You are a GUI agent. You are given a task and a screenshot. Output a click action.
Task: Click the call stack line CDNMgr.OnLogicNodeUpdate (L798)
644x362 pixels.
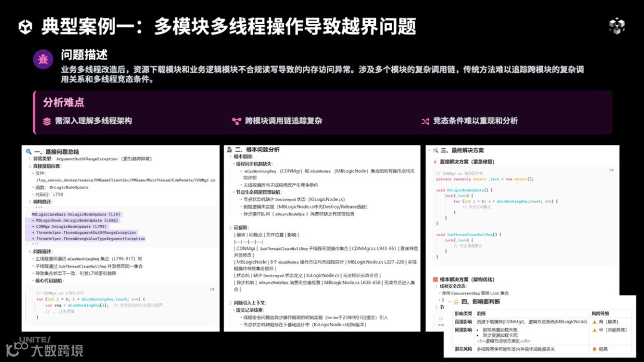click(70, 227)
